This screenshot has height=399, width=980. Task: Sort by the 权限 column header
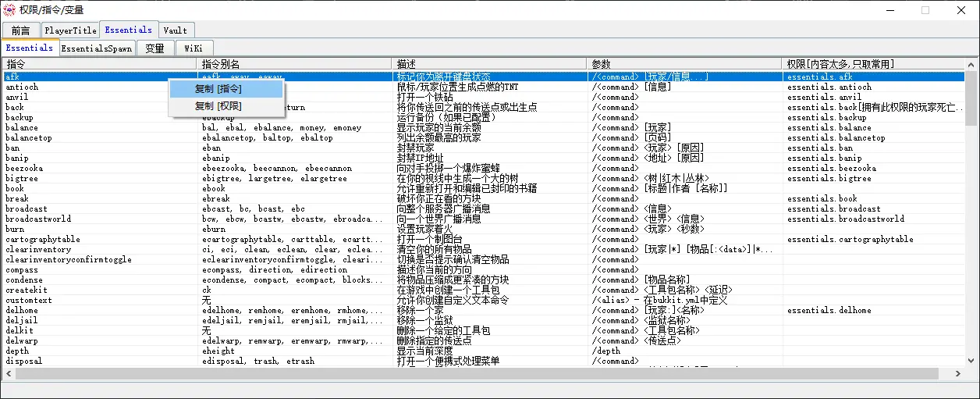[874, 64]
